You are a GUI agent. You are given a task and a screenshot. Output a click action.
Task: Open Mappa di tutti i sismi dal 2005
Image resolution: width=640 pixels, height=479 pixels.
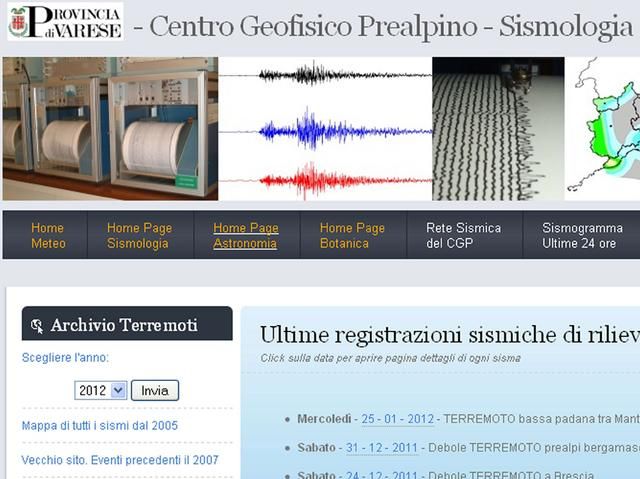click(100, 426)
